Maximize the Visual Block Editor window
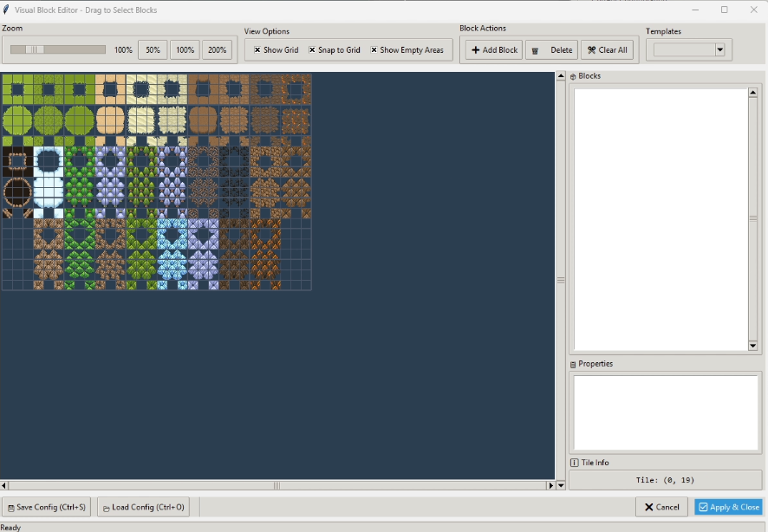This screenshot has width=768, height=532. [725, 10]
